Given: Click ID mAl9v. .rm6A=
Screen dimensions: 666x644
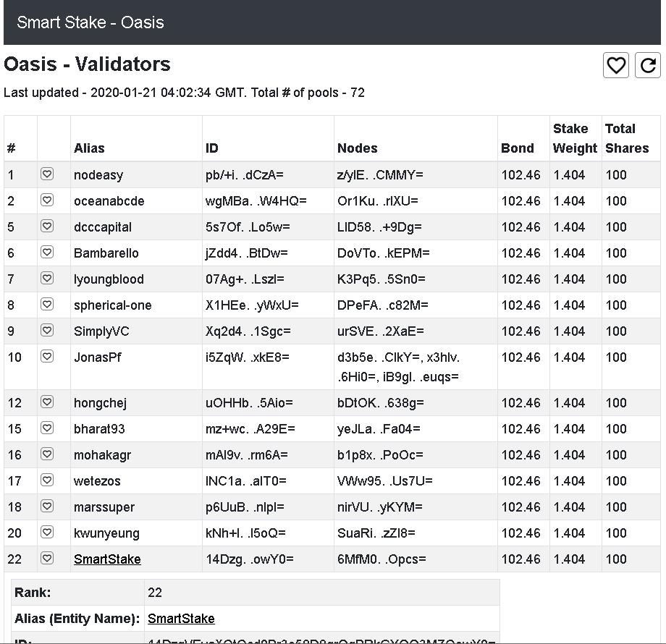Looking at the screenshot, I should [x=247, y=455].
